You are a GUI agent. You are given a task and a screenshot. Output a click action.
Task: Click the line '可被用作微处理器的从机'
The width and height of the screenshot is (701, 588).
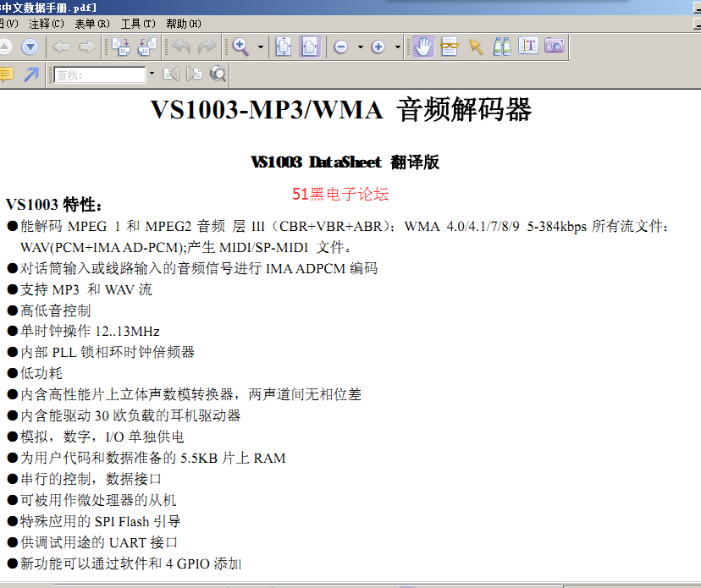pyautogui.click(x=98, y=500)
